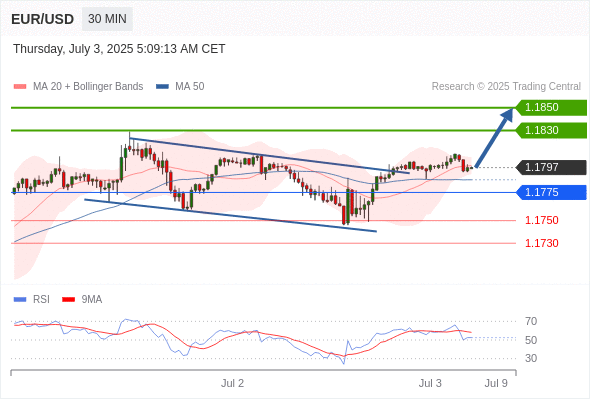Toggle the 9MA legend entry

(82, 300)
